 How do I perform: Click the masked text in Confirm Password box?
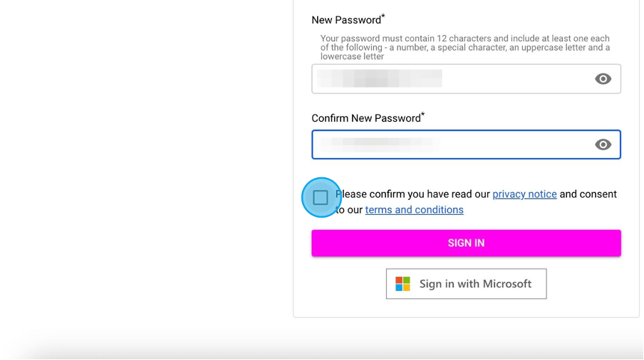click(x=379, y=144)
